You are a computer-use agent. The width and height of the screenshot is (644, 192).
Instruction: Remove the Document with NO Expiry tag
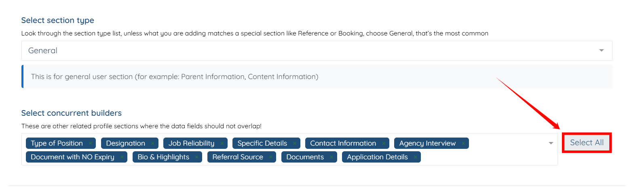click(x=122, y=157)
